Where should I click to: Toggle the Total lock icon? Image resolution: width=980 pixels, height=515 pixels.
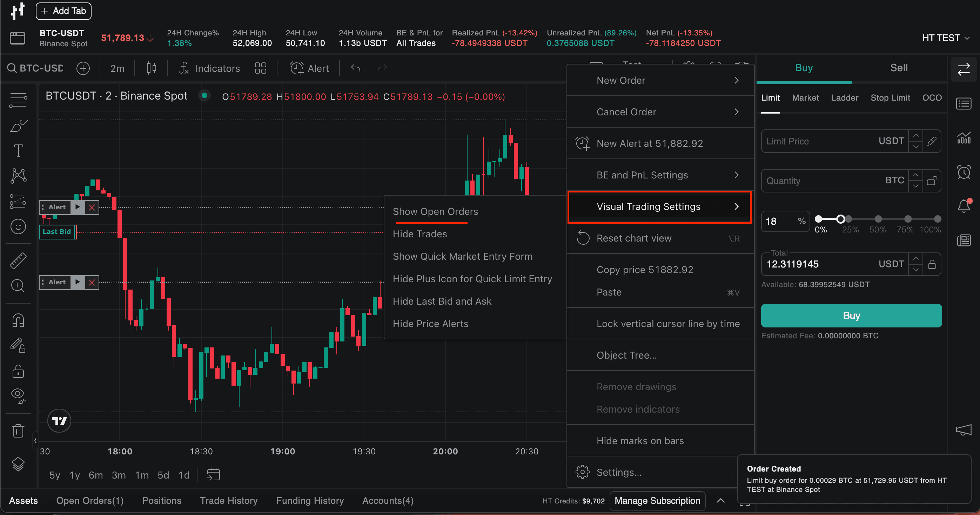[932, 264]
